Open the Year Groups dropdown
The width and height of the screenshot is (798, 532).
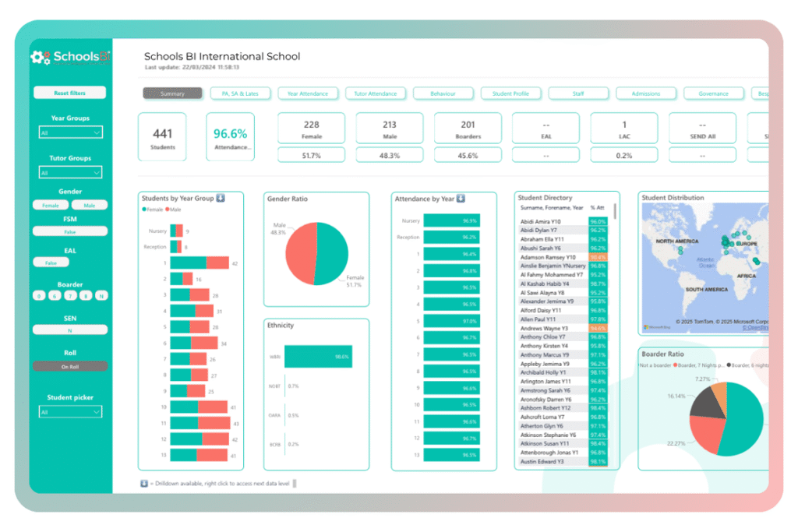[70, 133]
